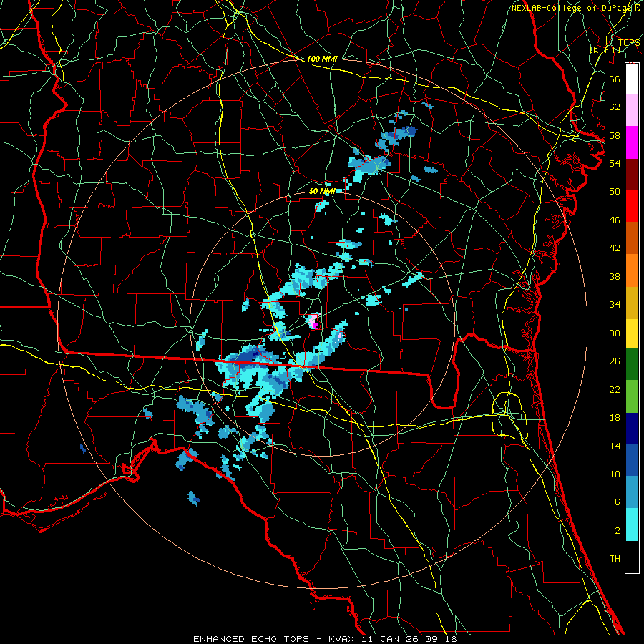Select the magenta swatch on the color bar

632,142
